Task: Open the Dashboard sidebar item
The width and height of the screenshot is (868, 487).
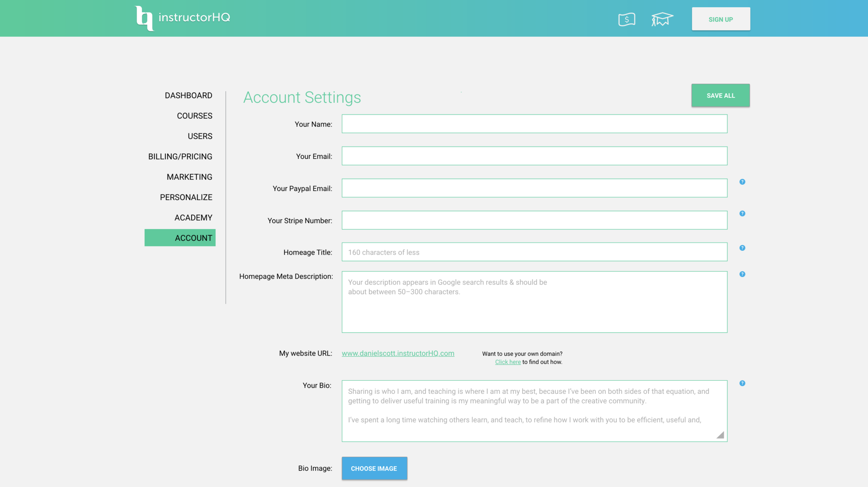Action: coord(188,95)
